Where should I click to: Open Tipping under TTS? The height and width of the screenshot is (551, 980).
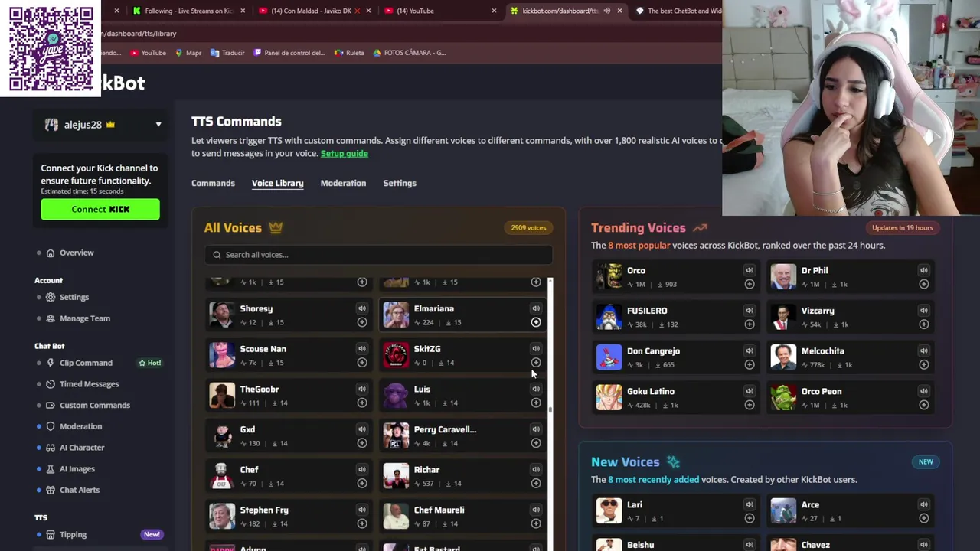(73, 534)
